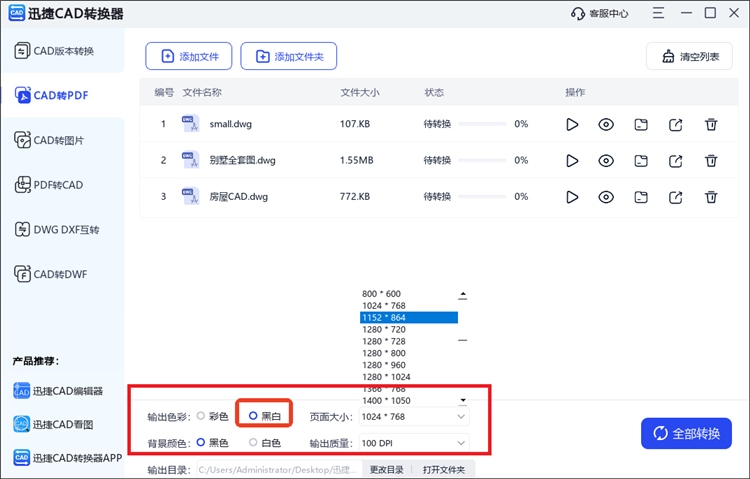Open the 输出质量 dropdown showing 100 DPI

[414, 443]
